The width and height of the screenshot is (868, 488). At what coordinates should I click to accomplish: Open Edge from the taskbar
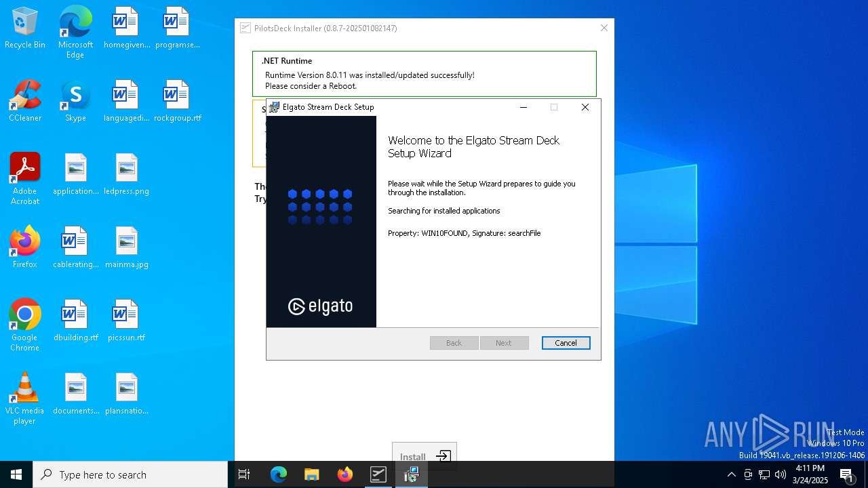click(279, 474)
